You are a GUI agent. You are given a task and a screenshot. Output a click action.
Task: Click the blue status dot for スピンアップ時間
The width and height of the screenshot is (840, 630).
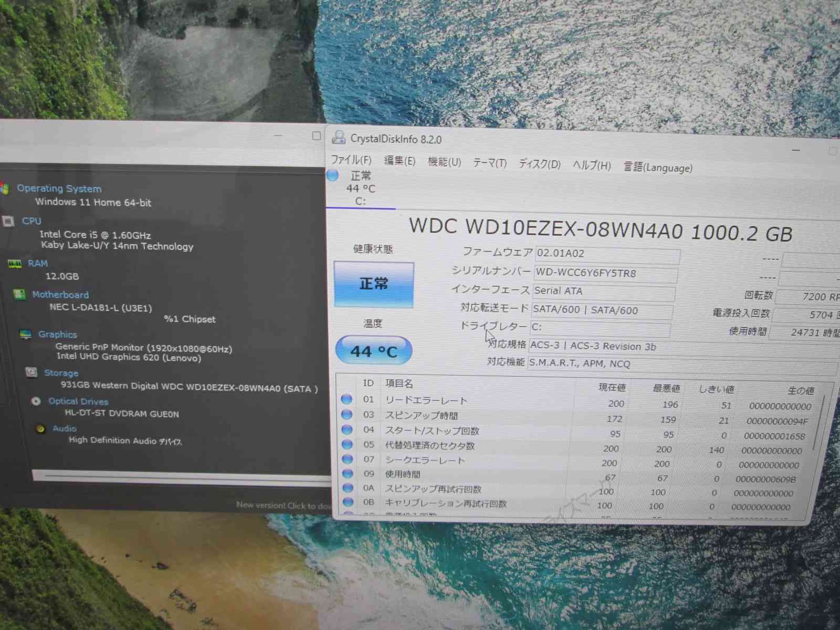pos(346,414)
